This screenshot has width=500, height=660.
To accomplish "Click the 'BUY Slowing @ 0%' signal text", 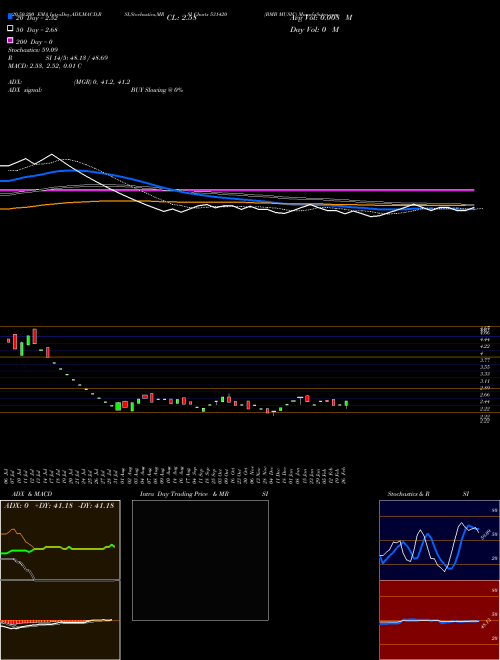I will pos(157,90).
